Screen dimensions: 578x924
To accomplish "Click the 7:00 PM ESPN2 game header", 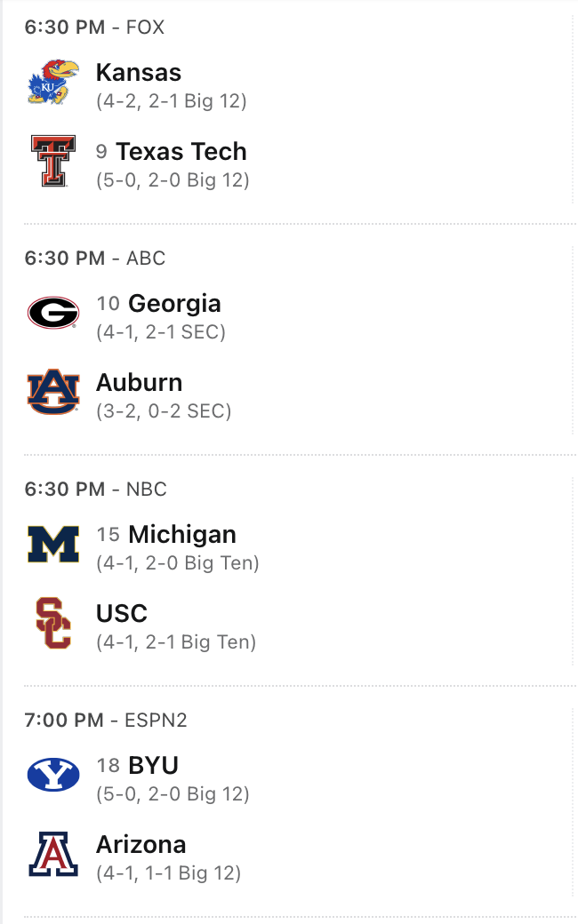I will [105, 721].
